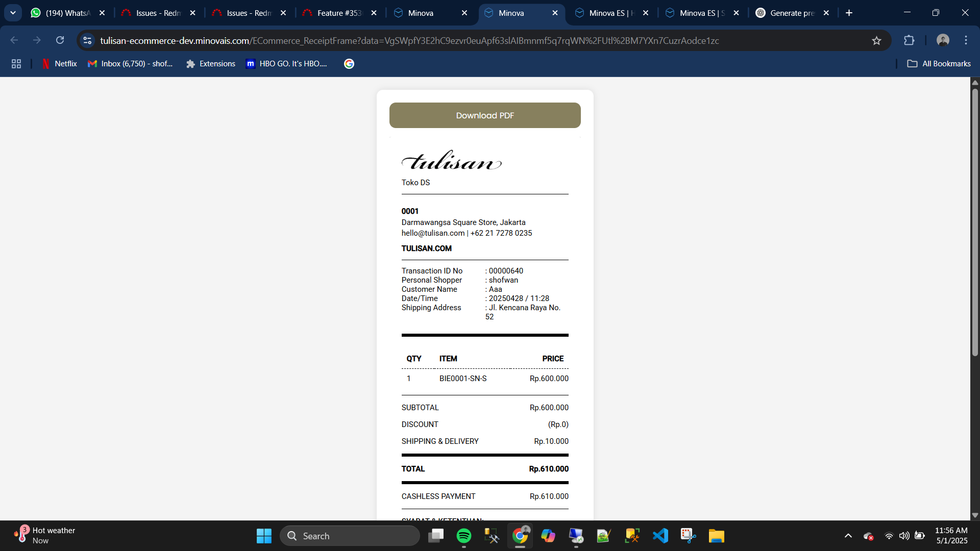Open Wi-Fi network settings in tray

pyautogui.click(x=889, y=536)
